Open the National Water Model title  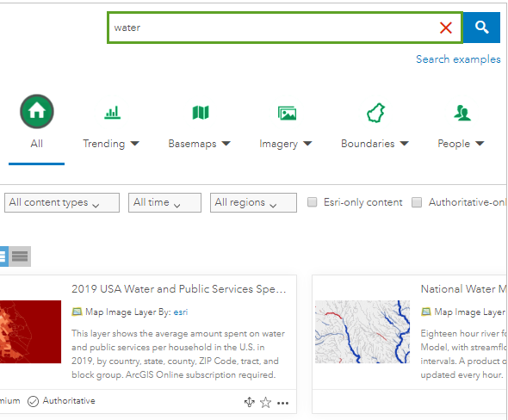coord(463,289)
